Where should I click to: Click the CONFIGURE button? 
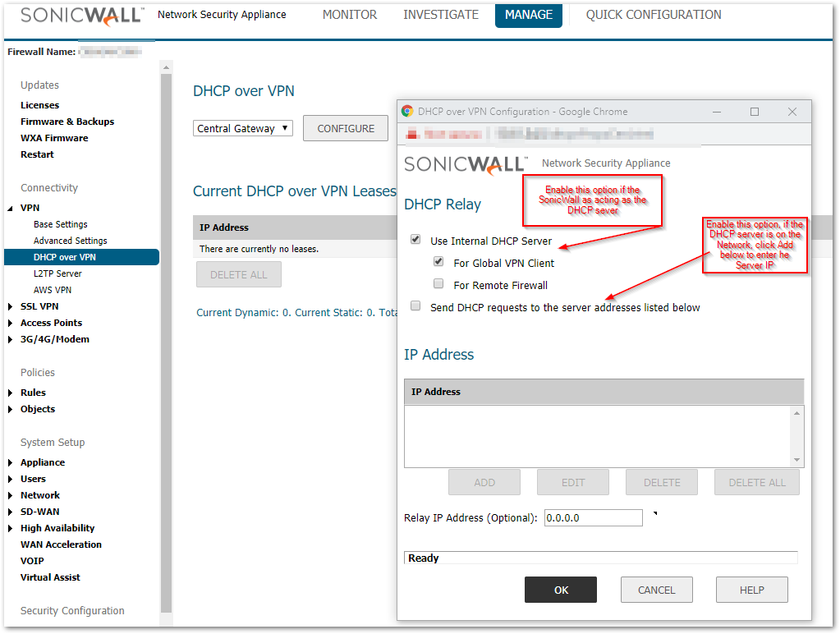point(346,128)
